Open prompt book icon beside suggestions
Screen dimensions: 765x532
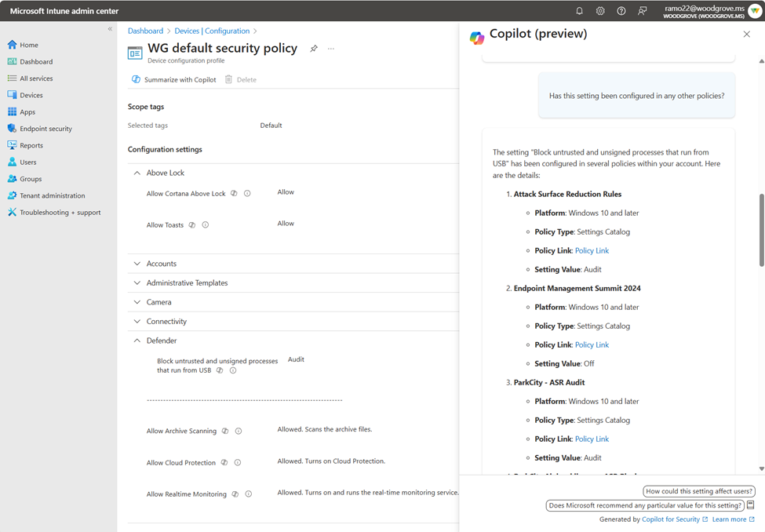click(x=751, y=505)
